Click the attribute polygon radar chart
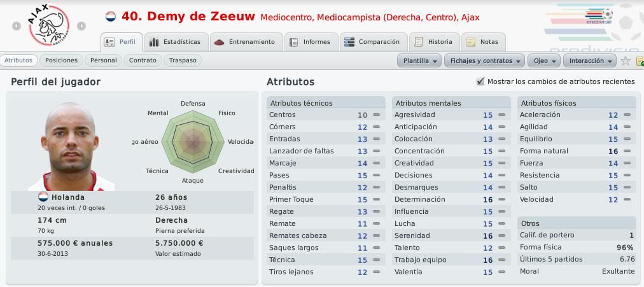 [193, 142]
